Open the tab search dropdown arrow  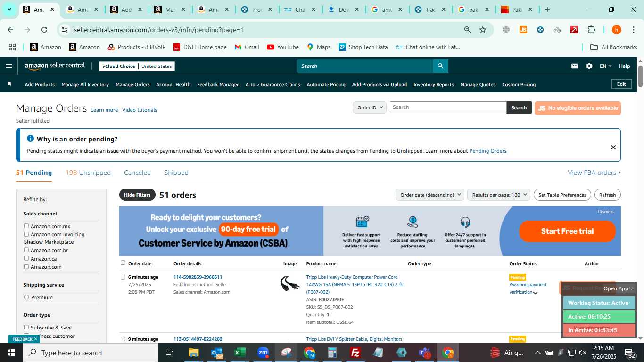9,9
